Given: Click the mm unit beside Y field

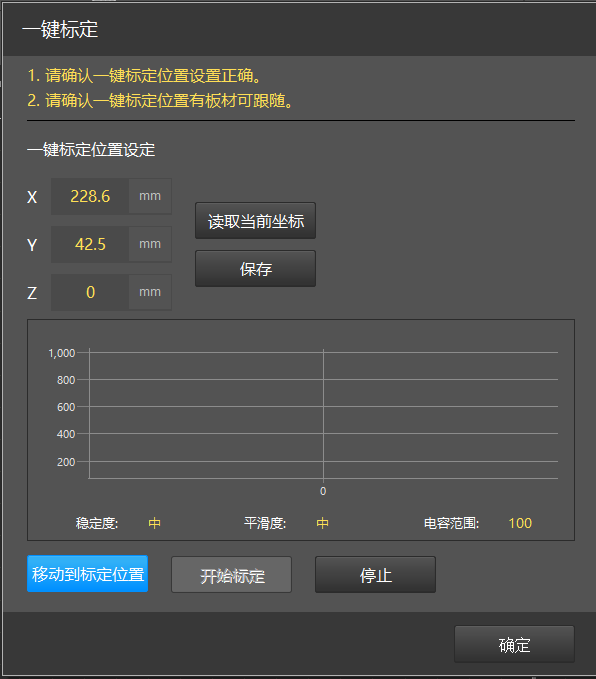Looking at the screenshot, I should pos(150,244).
